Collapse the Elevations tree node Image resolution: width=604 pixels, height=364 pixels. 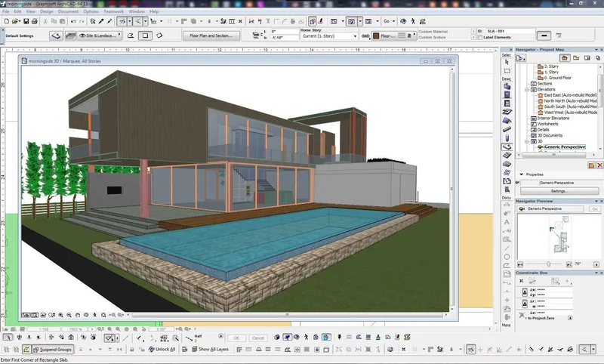click(527, 89)
